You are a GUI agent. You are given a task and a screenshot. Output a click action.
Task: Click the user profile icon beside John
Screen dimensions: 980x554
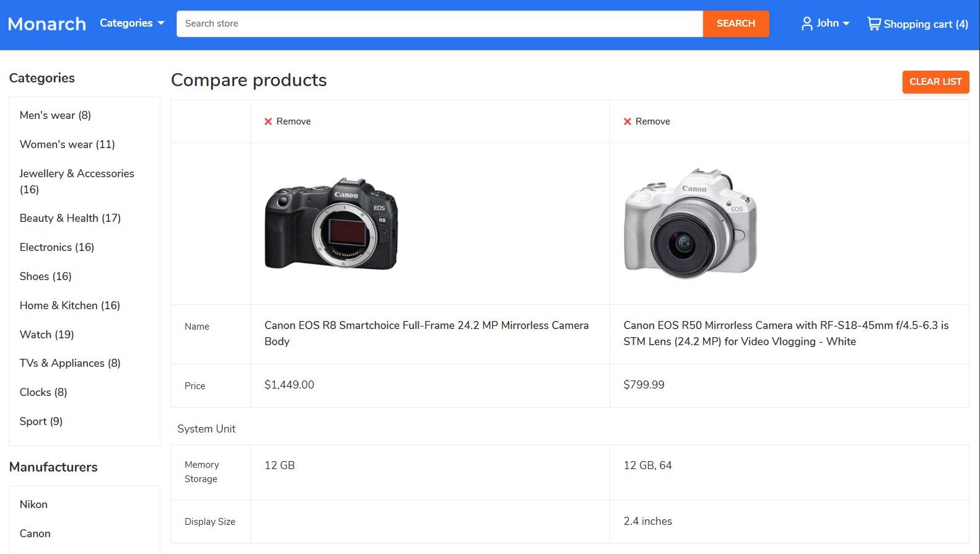point(807,24)
